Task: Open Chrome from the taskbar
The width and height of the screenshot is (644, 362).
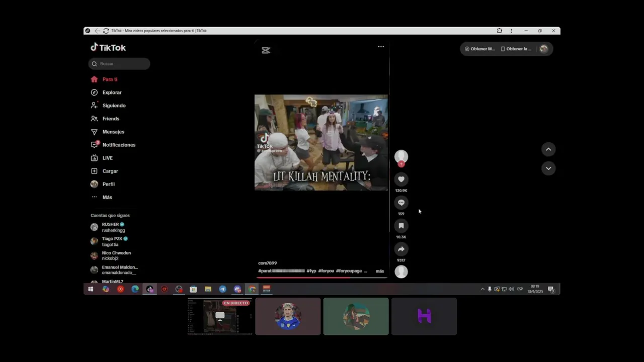Action: click(252, 289)
